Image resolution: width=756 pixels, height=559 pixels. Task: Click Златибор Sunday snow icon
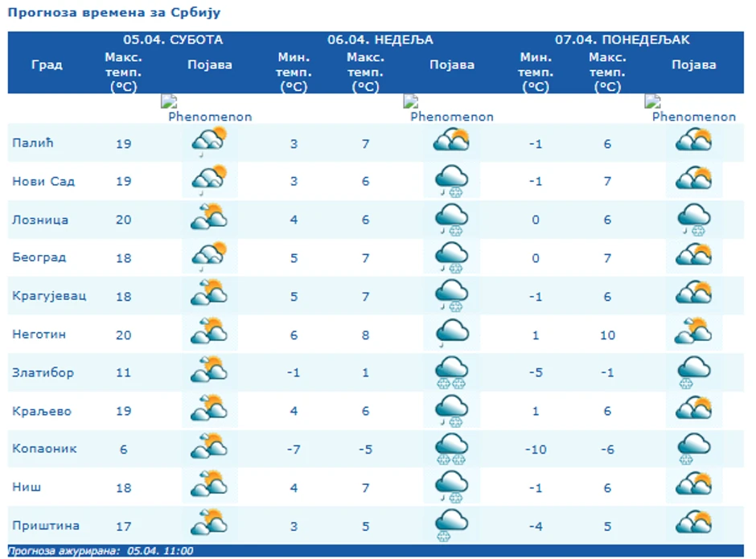452,372
